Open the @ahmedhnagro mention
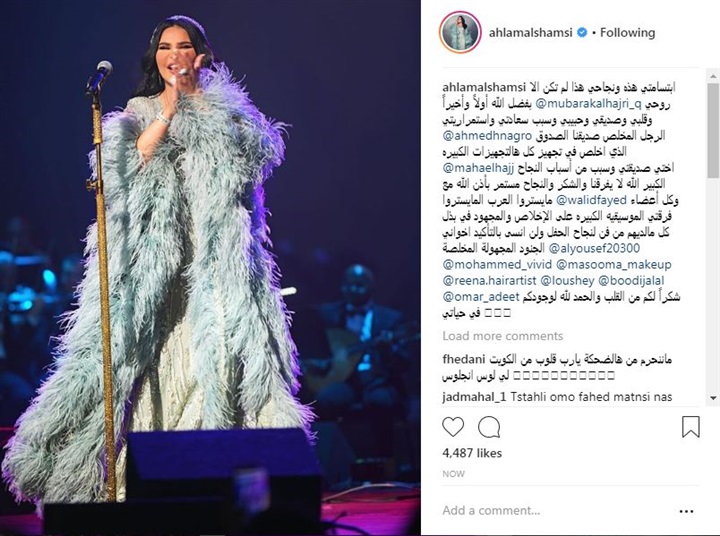The width and height of the screenshot is (720, 536). (x=487, y=135)
